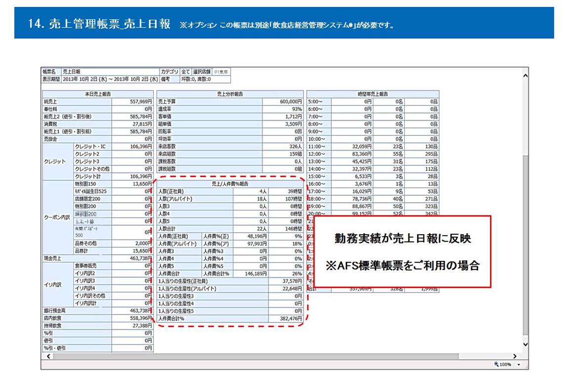Select the 消費税 row label

click(77, 124)
